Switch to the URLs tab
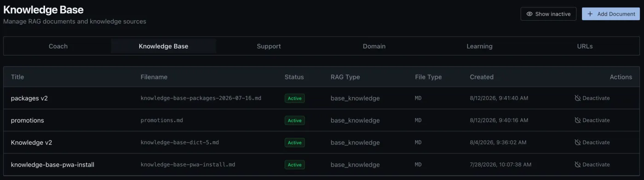Image resolution: width=644 pixels, height=180 pixels. pyautogui.click(x=585, y=46)
